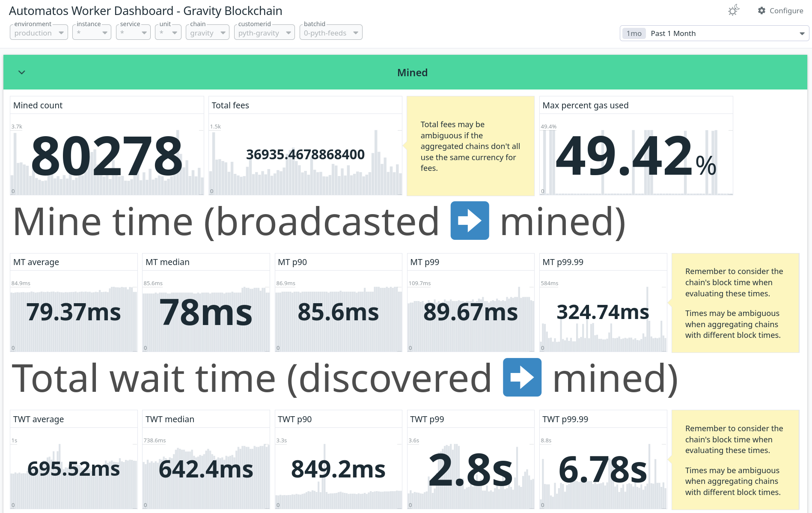
Task: Click the 1mo time badge
Action: tap(634, 33)
